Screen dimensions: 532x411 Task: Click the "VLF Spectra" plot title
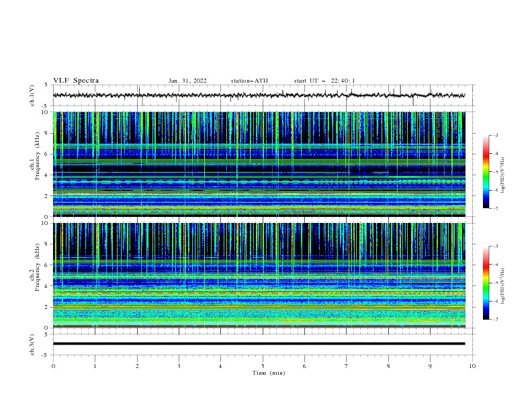tap(76, 81)
